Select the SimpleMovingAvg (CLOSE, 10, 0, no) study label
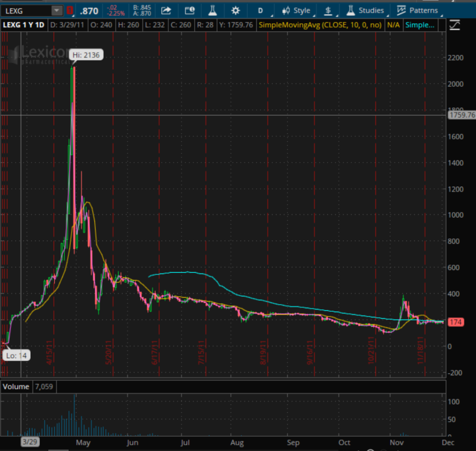Screen dimensions: 476x451 [x=320, y=25]
